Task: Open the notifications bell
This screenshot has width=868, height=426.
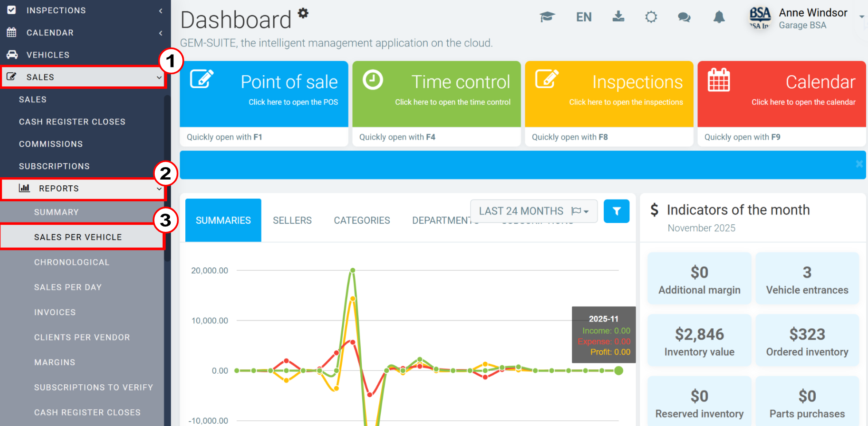Action: [x=719, y=17]
